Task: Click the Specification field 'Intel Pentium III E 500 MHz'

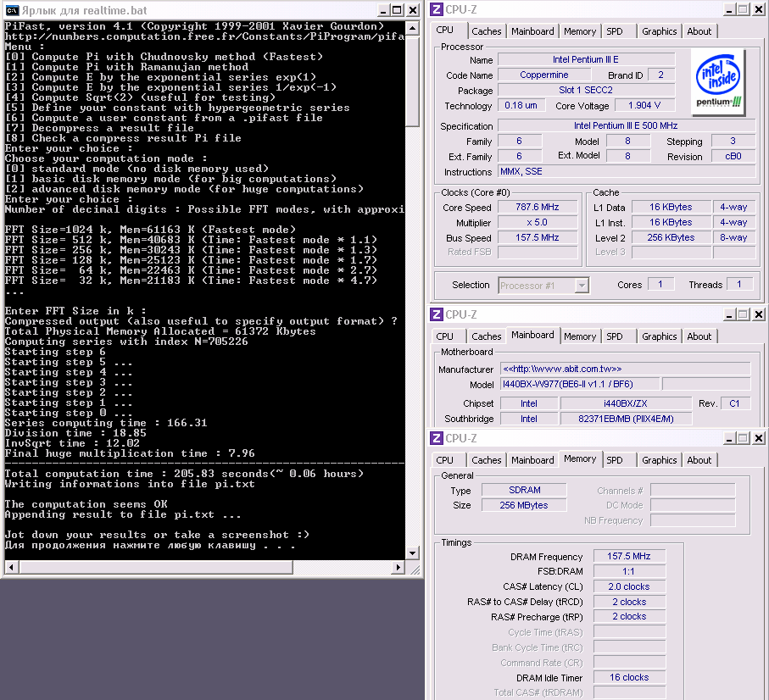Action: [627, 125]
